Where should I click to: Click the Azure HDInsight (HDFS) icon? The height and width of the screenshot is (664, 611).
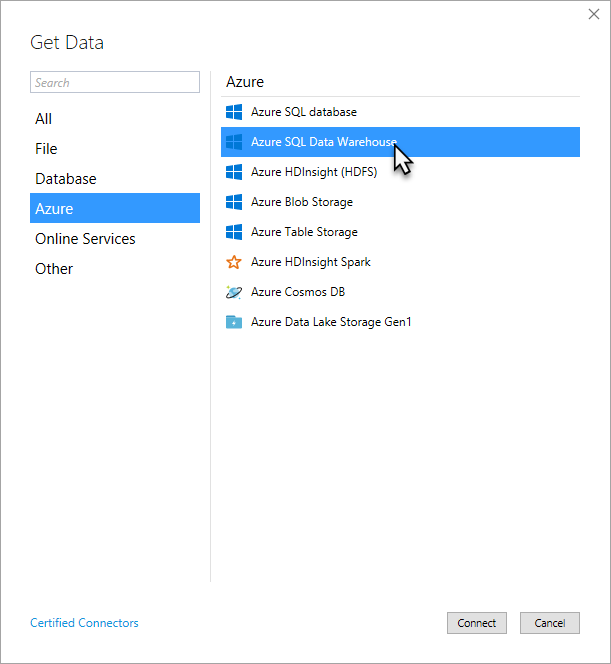click(x=234, y=172)
